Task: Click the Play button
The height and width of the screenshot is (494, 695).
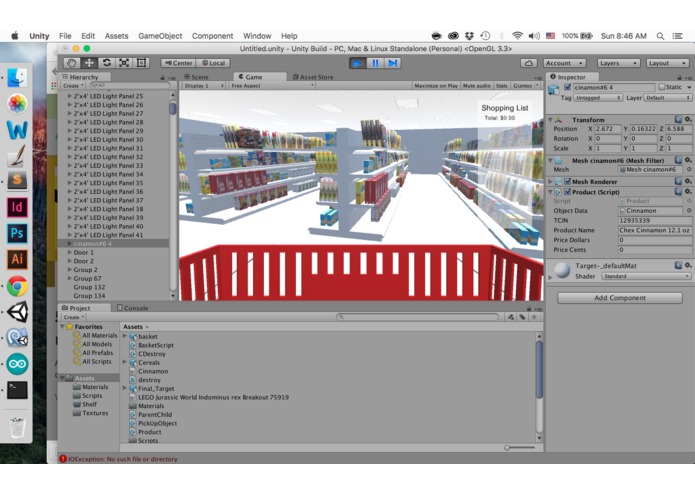Action: pos(357,63)
